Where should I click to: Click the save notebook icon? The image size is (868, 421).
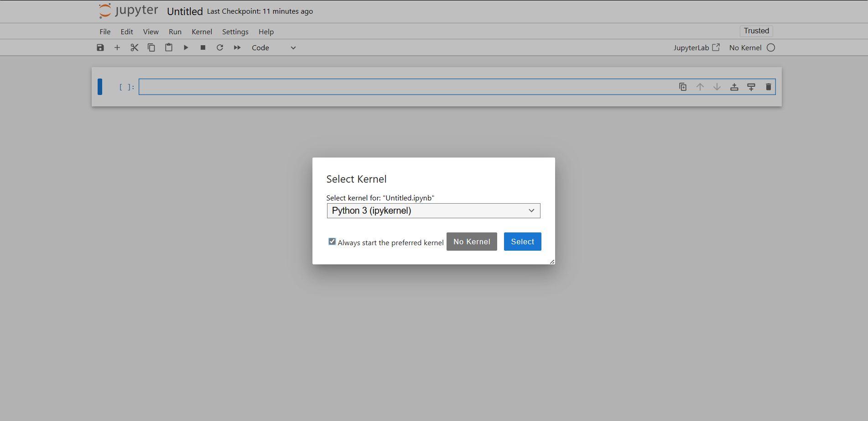(100, 47)
